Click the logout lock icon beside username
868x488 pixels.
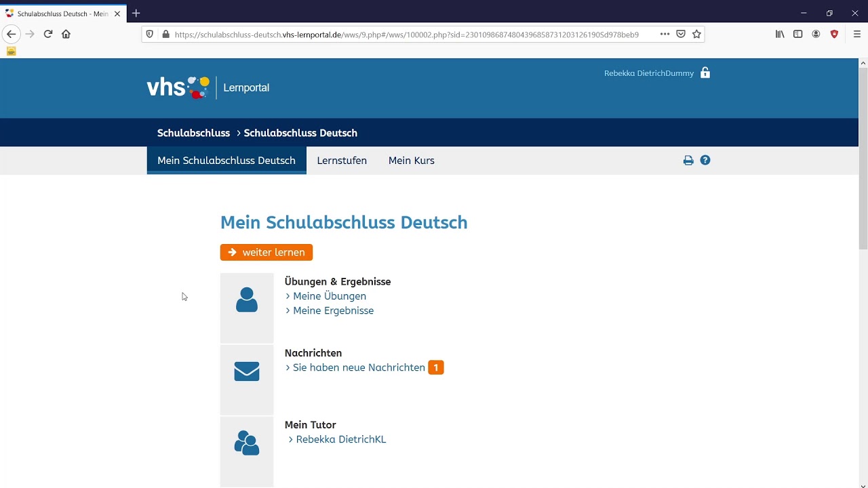pos(705,73)
